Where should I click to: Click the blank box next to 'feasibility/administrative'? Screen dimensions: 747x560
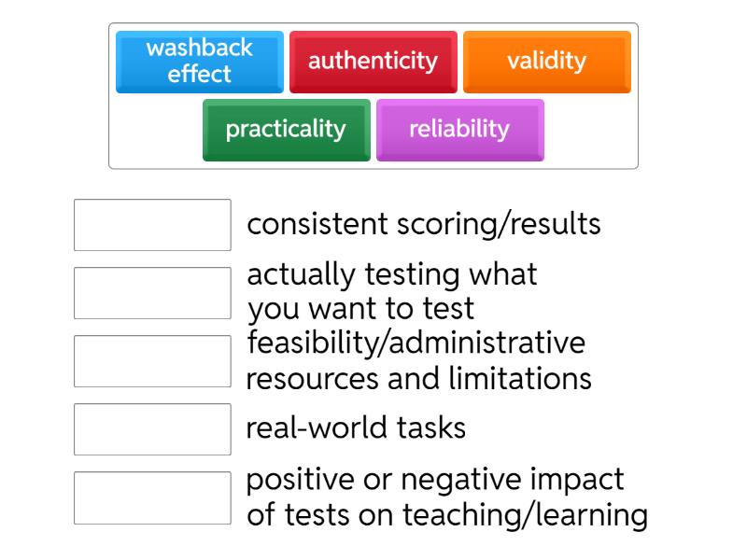152,361
